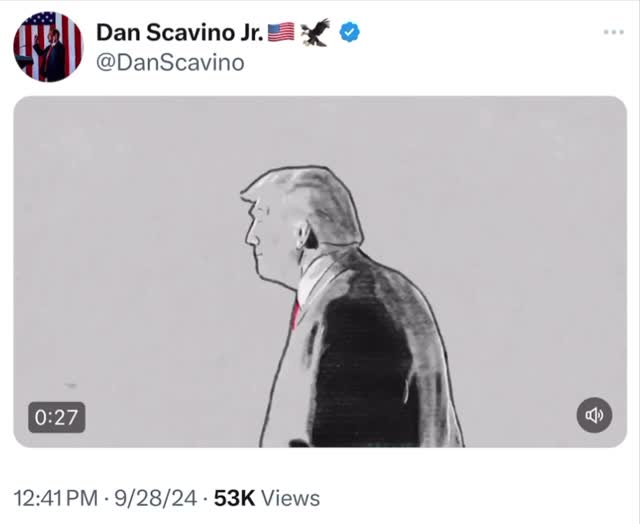
Task: Click the dark suit jacket in the video
Action: 370,360
